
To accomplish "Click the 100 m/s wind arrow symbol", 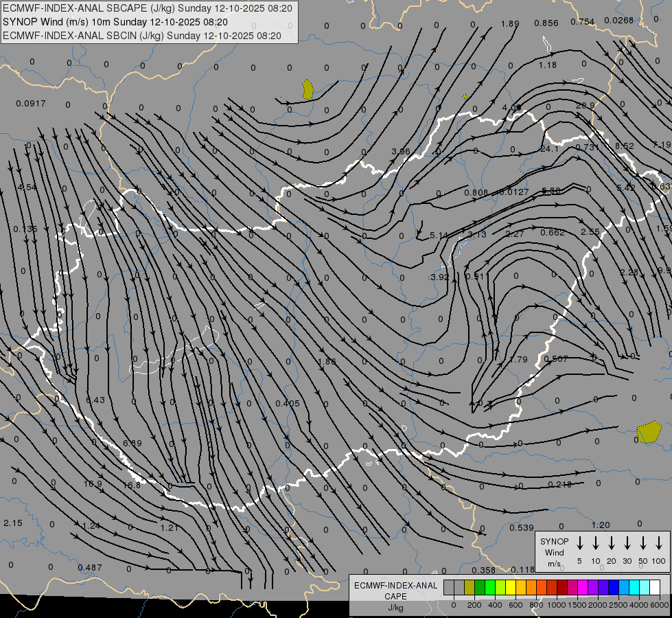I will [x=659, y=543].
